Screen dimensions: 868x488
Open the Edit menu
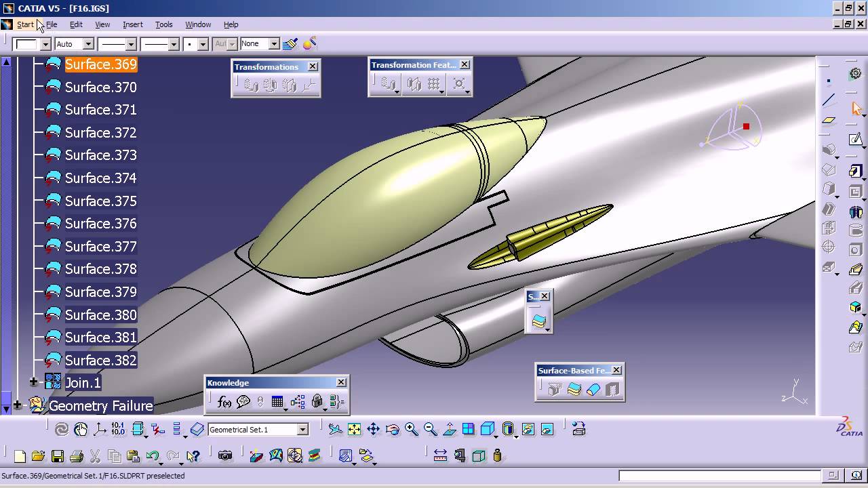76,24
